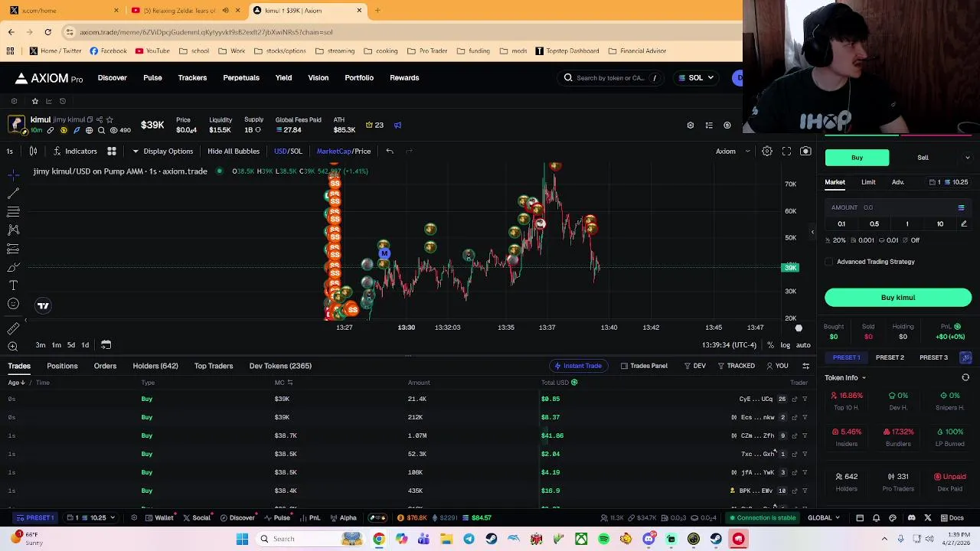This screenshot has width=980, height=551.
Task: Undo the last chart action
Action: (390, 151)
